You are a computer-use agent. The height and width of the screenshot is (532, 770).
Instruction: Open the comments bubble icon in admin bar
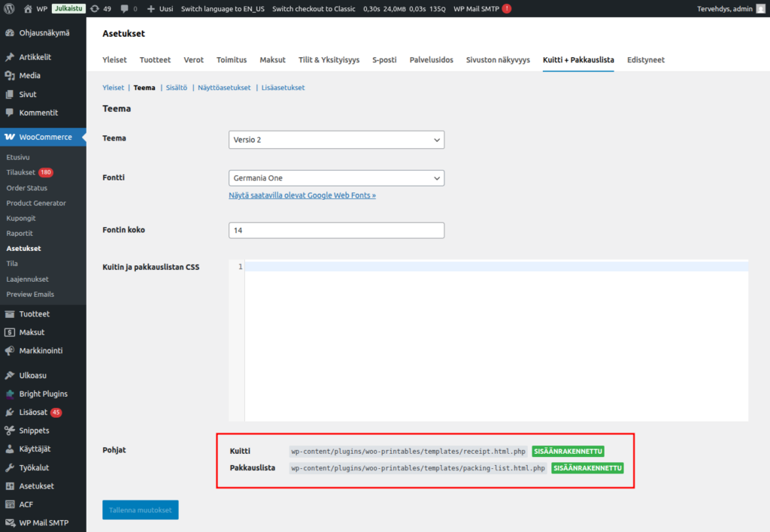click(x=124, y=9)
